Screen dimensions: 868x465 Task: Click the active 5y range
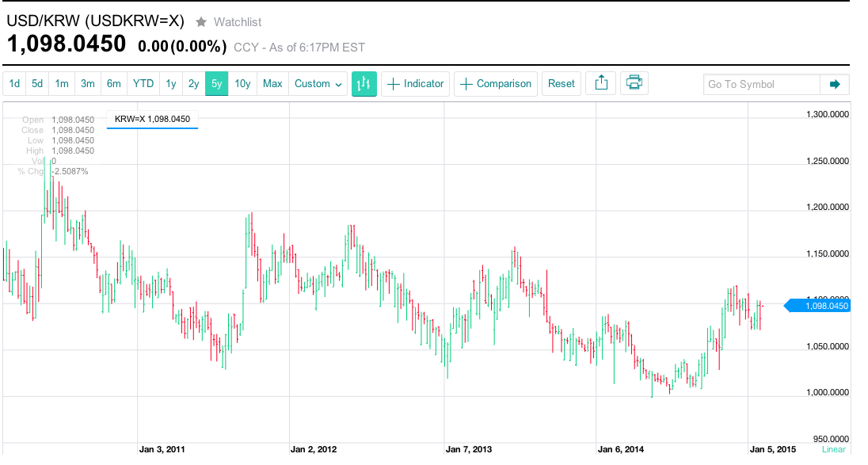coord(216,84)
